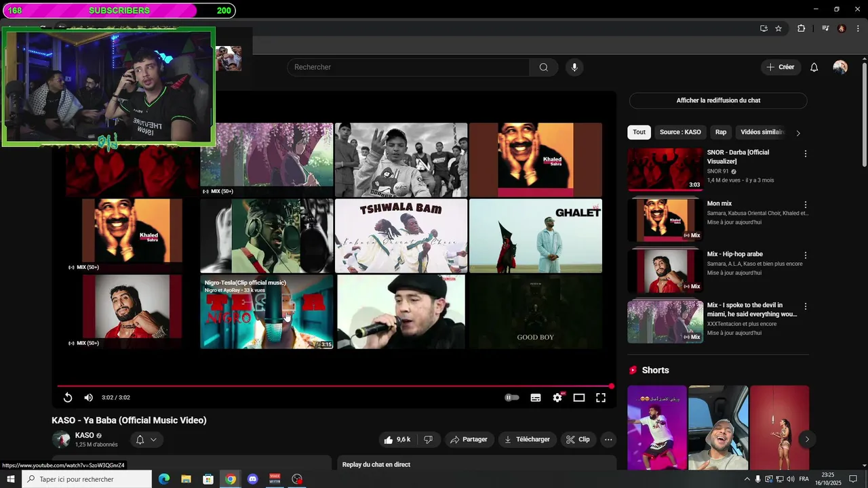Open KASO channel name link

(85, 435)
